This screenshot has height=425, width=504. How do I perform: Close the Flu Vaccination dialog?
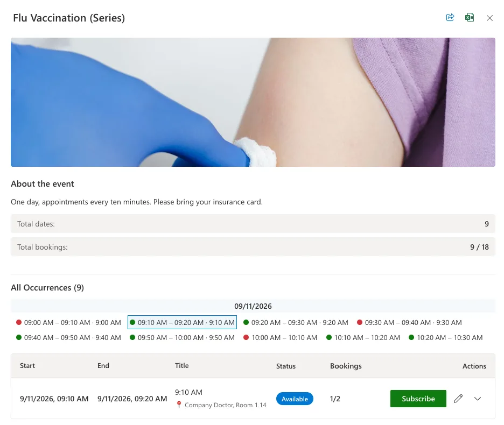click(489, 18)
